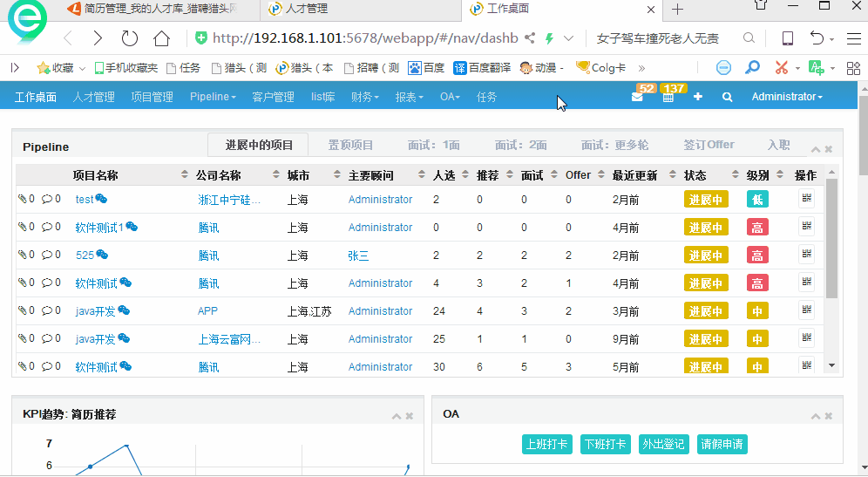Click the 上班打卡 button

coord(547,444)
